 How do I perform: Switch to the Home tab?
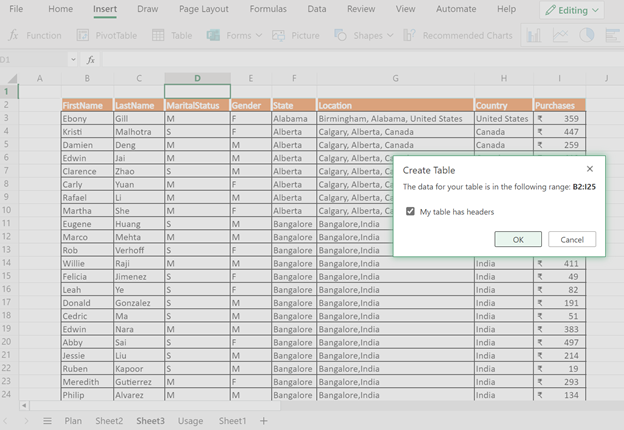click(60, 9)
